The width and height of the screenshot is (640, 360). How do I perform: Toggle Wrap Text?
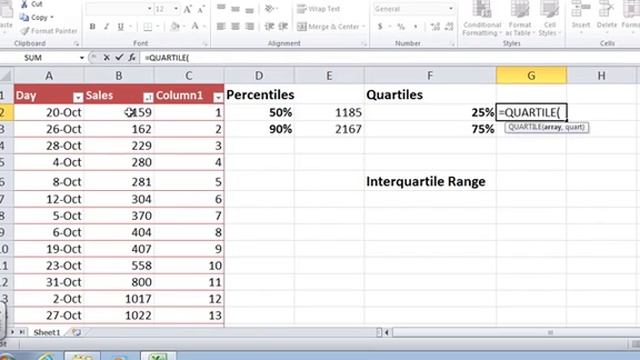coord(318,9)
